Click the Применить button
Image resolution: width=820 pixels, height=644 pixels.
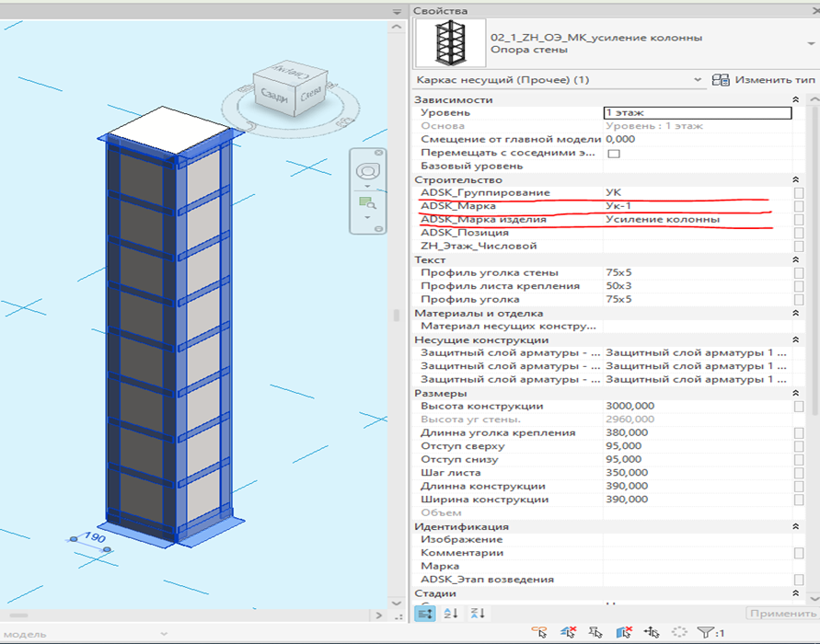pos(782,613)
